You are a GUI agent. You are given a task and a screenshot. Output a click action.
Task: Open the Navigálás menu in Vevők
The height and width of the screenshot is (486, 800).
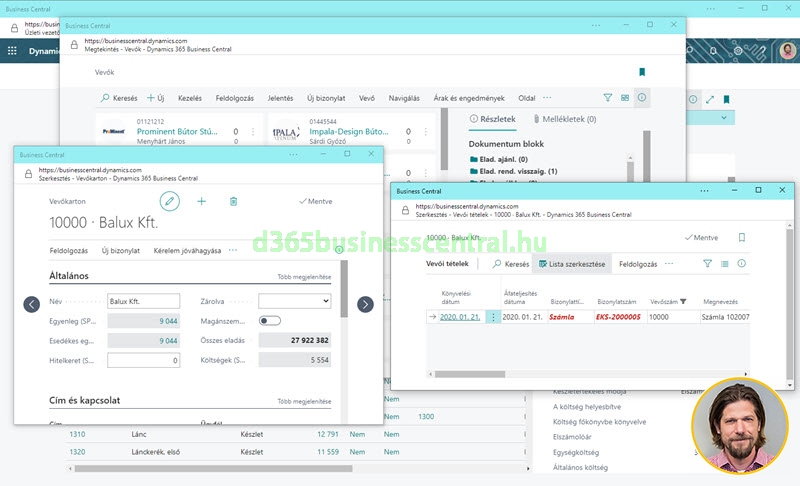[x=404, y=98]
